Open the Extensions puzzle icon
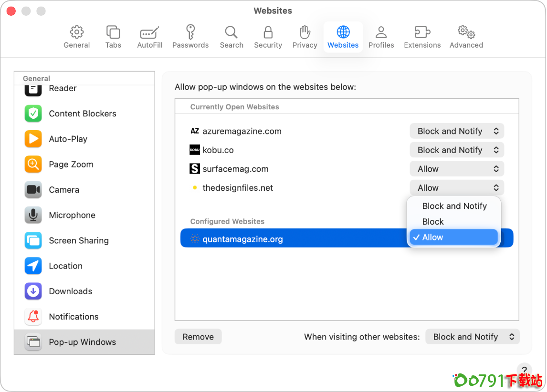Image resolution: width=547 pixels, height=392 pixels. tap(422, 32)
